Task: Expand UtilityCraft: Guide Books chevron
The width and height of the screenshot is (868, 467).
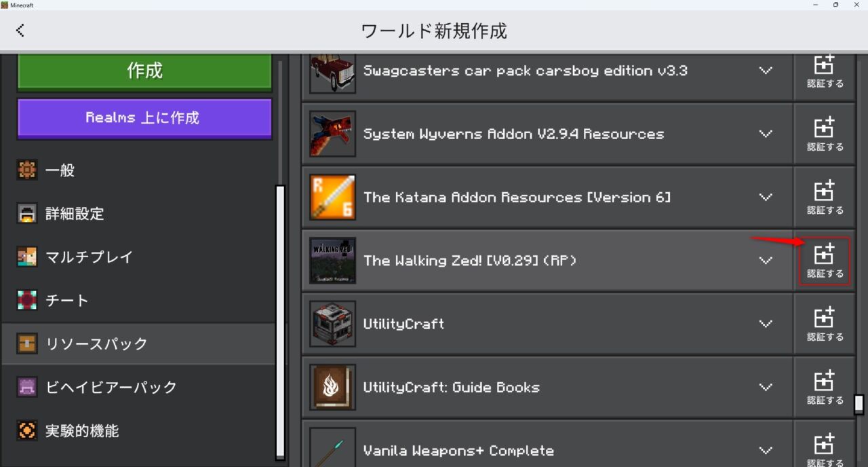Action: (x=766, y=387)
